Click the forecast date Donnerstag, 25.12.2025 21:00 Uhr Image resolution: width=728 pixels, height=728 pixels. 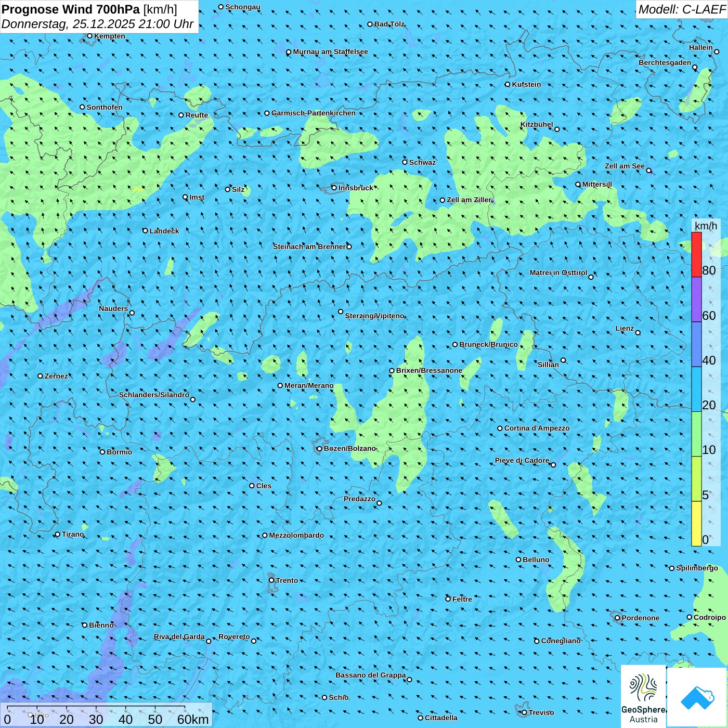(97, 24)
